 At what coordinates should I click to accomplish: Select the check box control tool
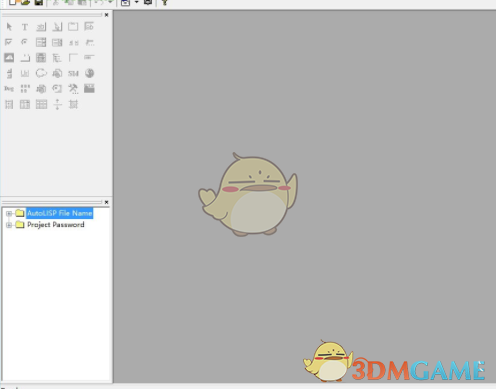click(x=9, y=42)
